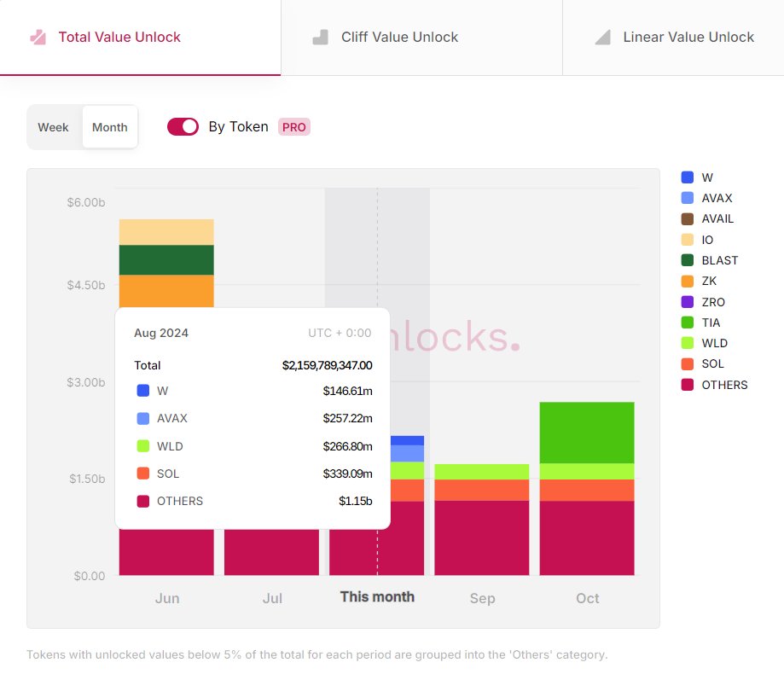Click the purple ZRO legend icon

click(x=688, y=302)
